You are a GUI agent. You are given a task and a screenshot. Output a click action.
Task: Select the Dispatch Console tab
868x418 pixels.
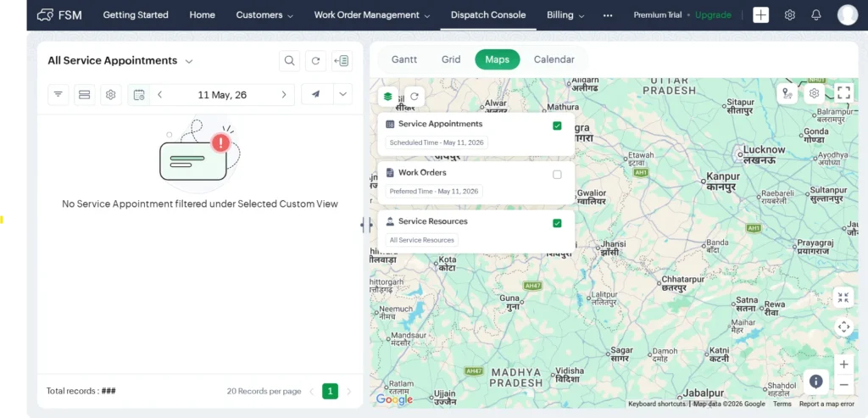[488, 15]
